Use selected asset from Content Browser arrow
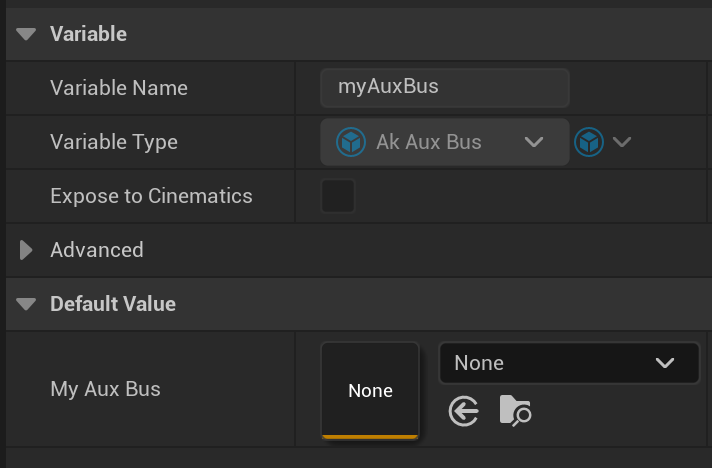This screenshot has width=712, height=468. click(464, 410)
